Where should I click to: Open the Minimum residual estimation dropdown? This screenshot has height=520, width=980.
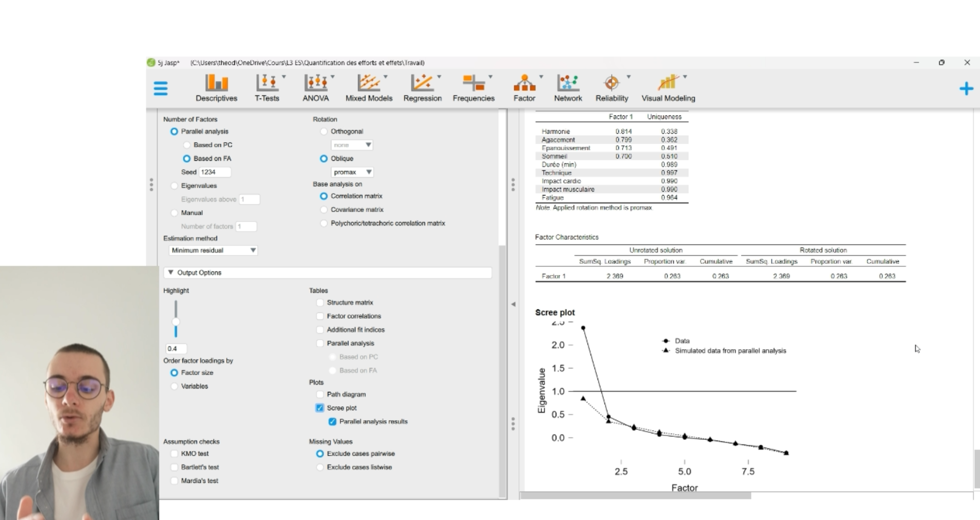(x=213, y=250)
